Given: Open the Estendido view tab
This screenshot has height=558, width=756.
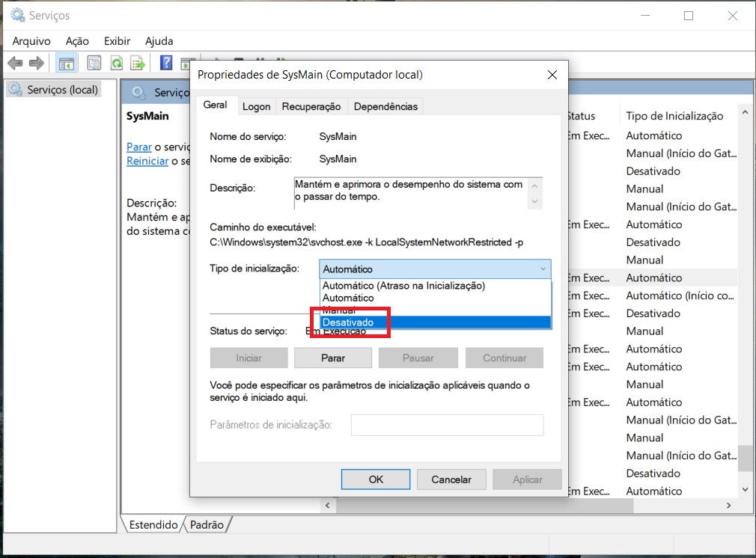Looking at the screenshot, I should tap(153, 525).
